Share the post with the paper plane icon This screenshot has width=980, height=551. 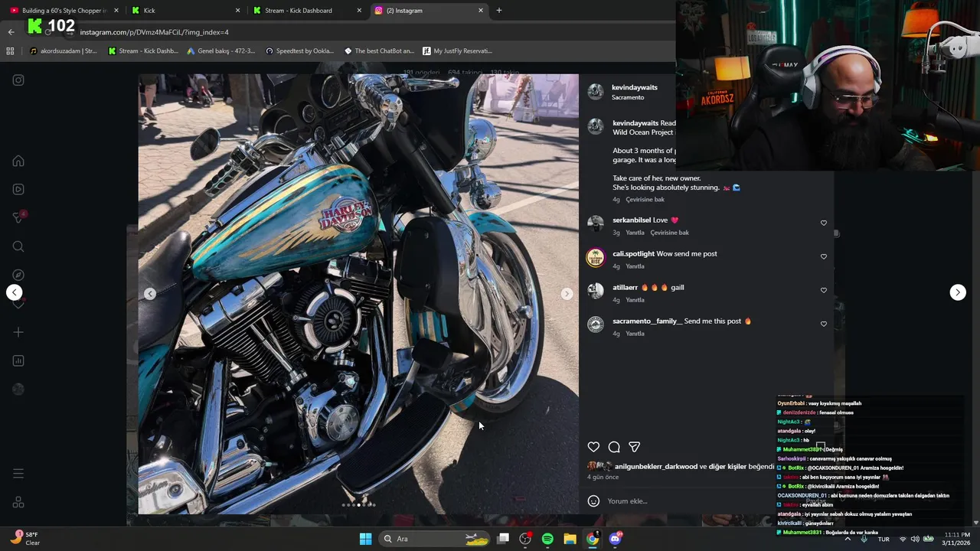pos(635,447)
